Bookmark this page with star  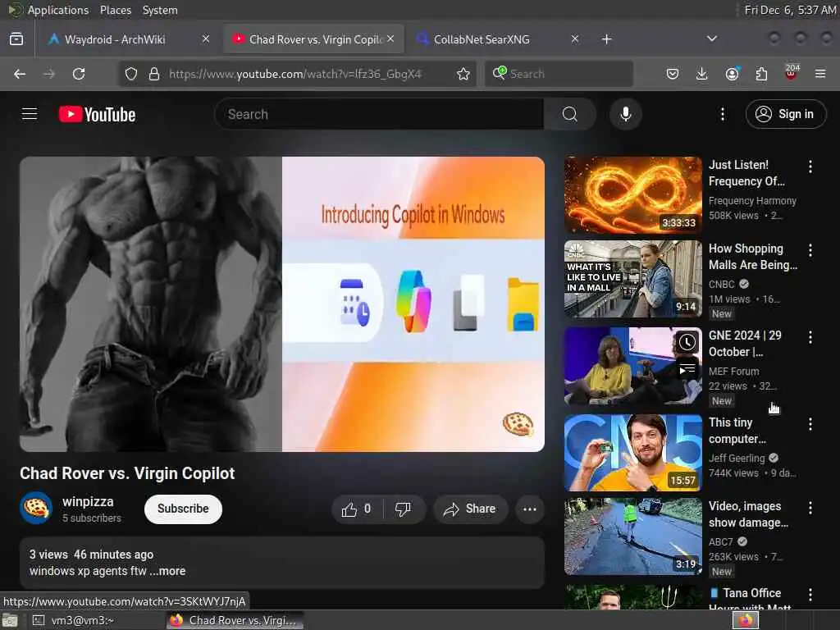pyautogui.click(x=463, y=74)
